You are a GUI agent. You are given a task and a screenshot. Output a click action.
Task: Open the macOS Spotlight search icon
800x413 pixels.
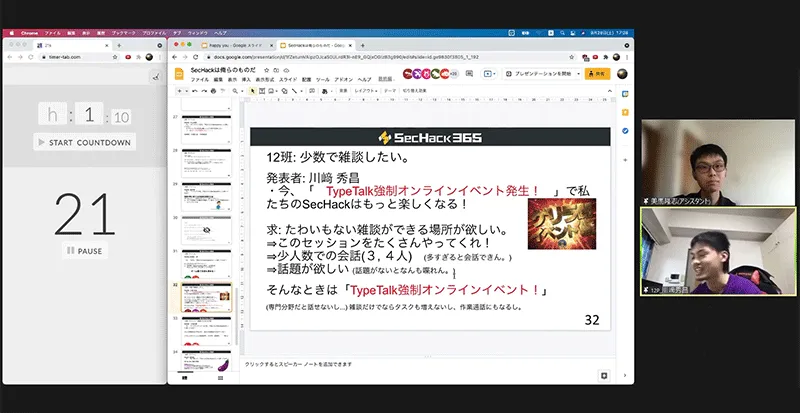[x=561, y=33]
